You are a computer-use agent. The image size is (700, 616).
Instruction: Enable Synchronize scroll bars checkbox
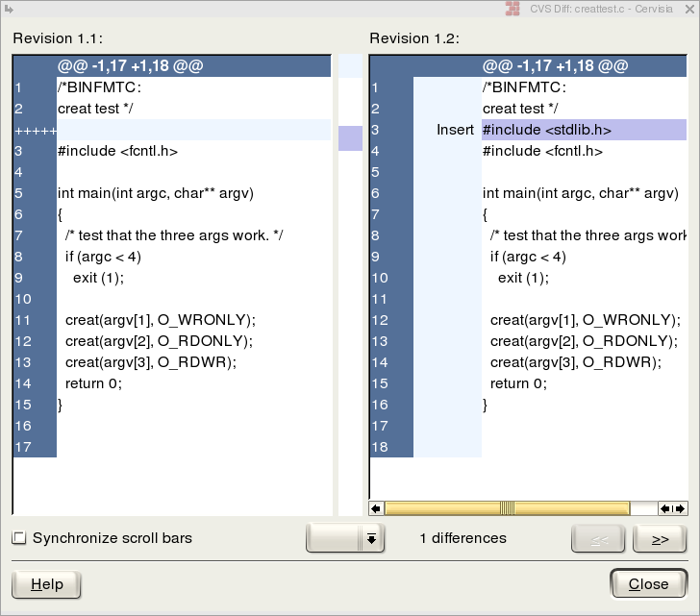pos(19,537)
